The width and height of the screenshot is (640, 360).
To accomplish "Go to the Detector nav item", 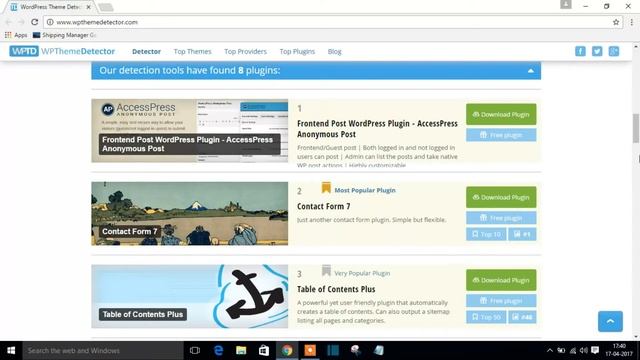I will tap(146, 51).
